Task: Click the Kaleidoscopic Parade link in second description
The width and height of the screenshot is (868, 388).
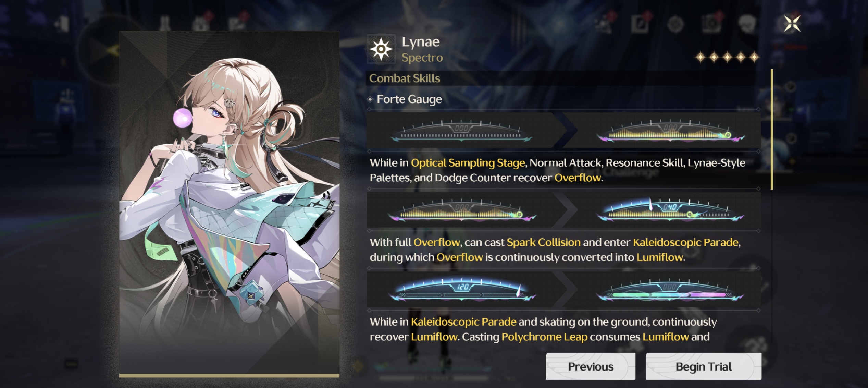Action: [685, 242]
